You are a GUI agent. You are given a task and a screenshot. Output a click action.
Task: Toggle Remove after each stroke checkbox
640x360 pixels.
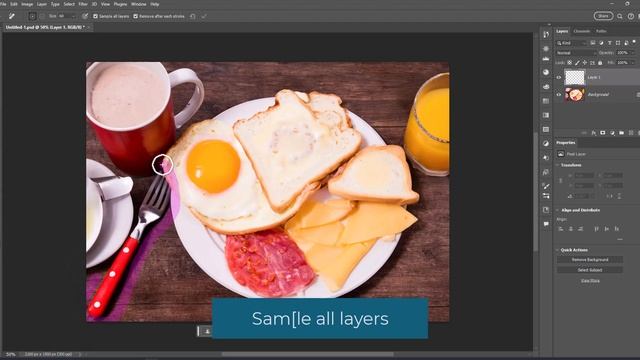[136, 16]
